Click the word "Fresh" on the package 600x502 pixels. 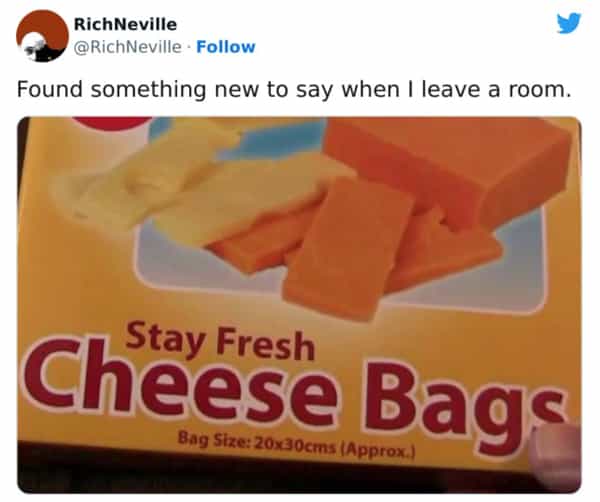click(265, 345)
